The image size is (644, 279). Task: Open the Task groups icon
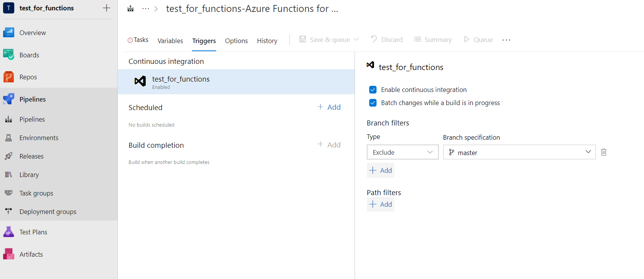(x=8, y=193)
